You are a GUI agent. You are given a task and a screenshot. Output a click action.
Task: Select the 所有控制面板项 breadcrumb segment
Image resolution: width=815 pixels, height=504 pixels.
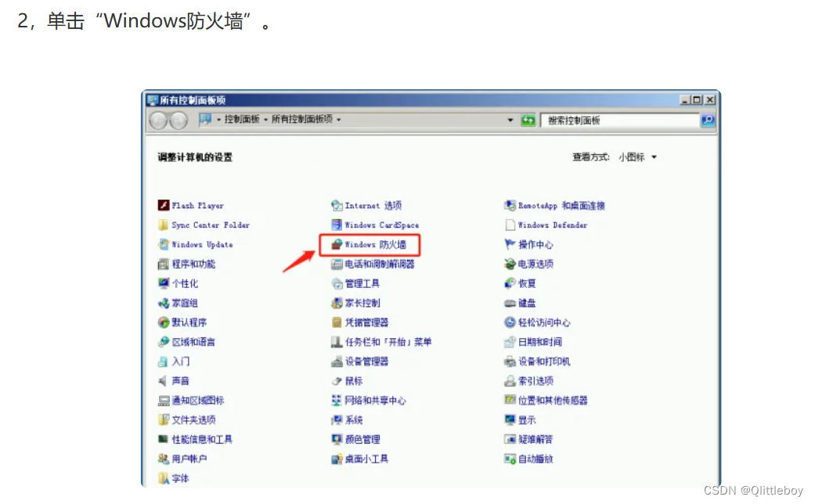[301, 120]
